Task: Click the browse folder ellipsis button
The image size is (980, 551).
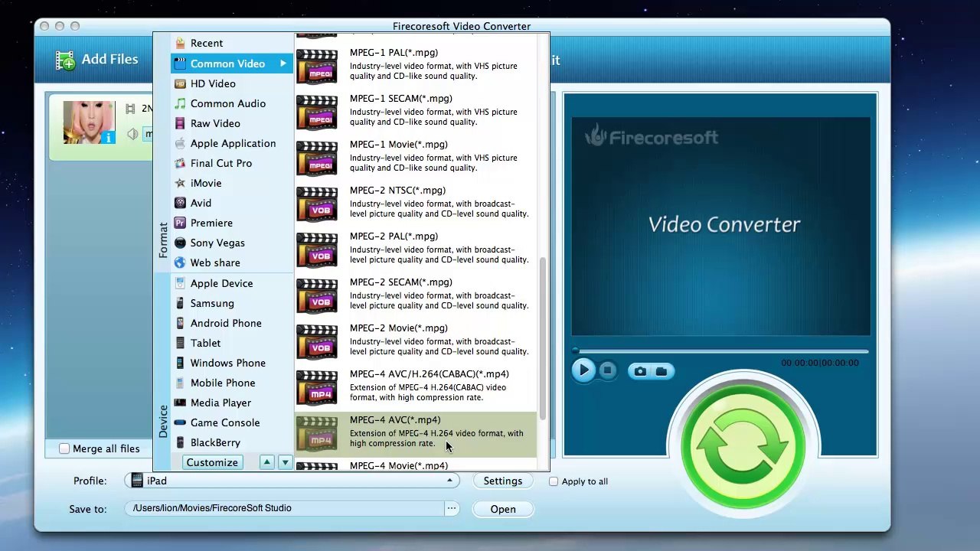Action: click(x=451, y=508)
